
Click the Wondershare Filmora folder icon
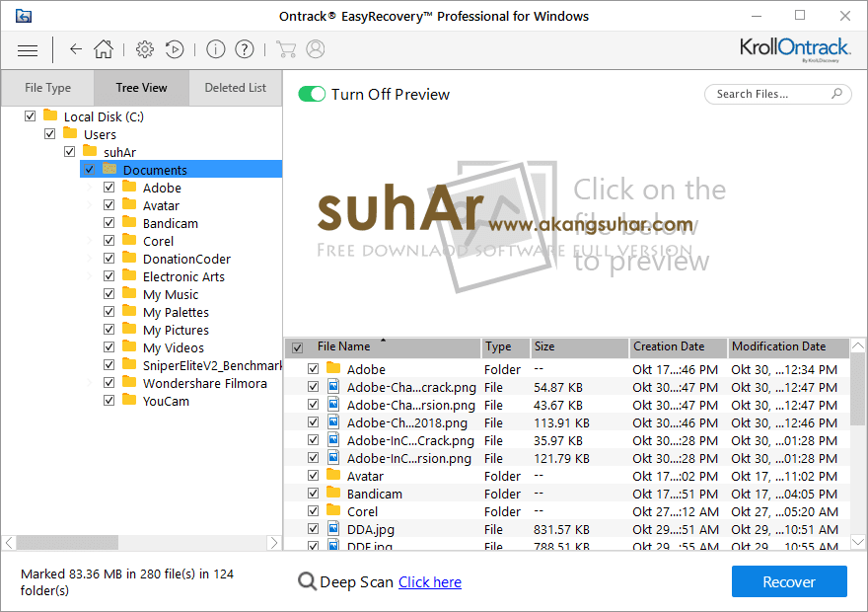pyautogui.click(x=129, y=382)
